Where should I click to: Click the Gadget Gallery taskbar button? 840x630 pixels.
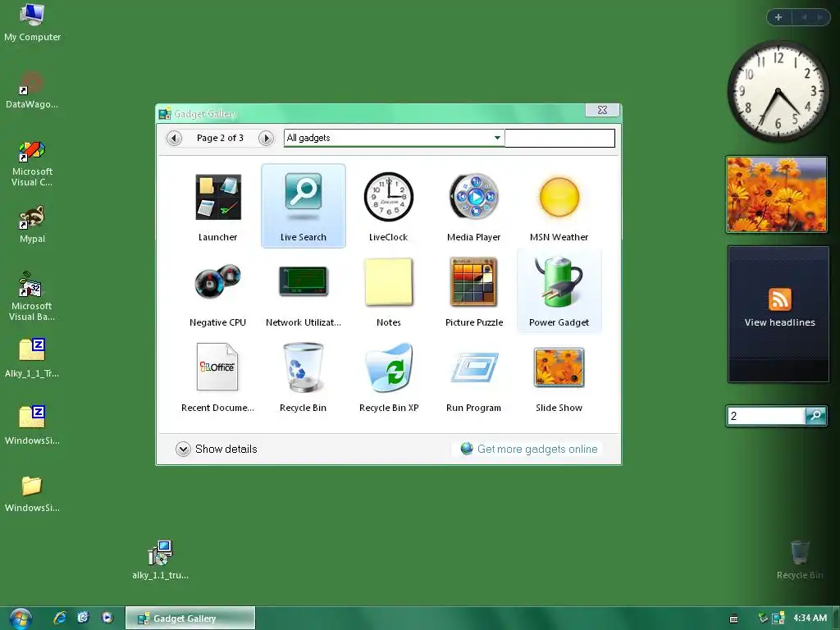point(190,619)
